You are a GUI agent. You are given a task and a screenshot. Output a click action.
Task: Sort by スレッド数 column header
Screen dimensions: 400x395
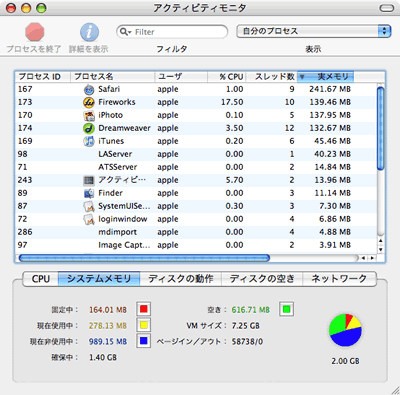click(271, 77)
